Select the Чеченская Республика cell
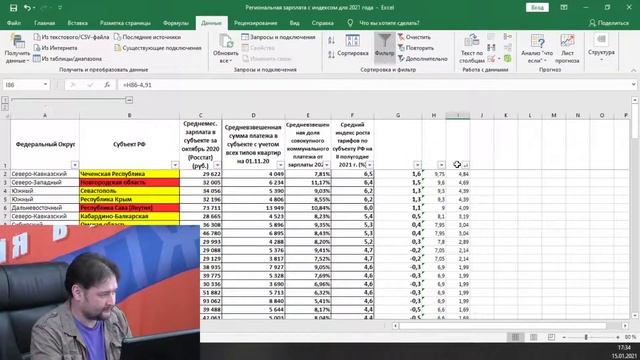Viewport: 640px width, 360px height. click(x=129, y=174)
